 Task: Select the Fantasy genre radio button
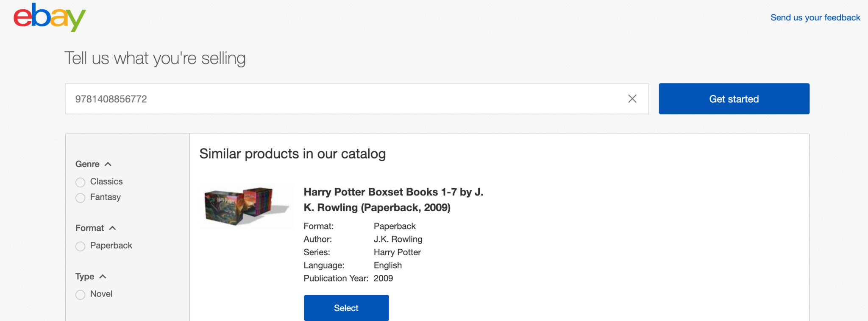[x=80, y=198]
